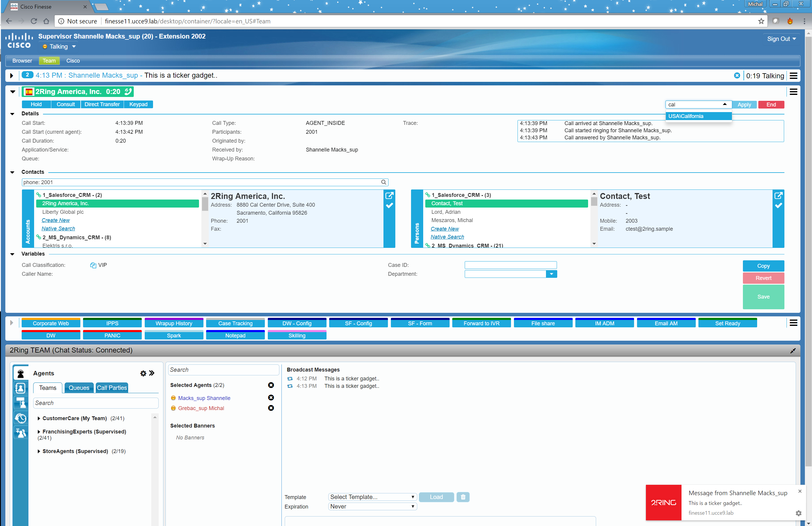Expand the ticker gadget arrow
Image resolution: width=812 pixels, height=526 pixels.
coord(12,76)
